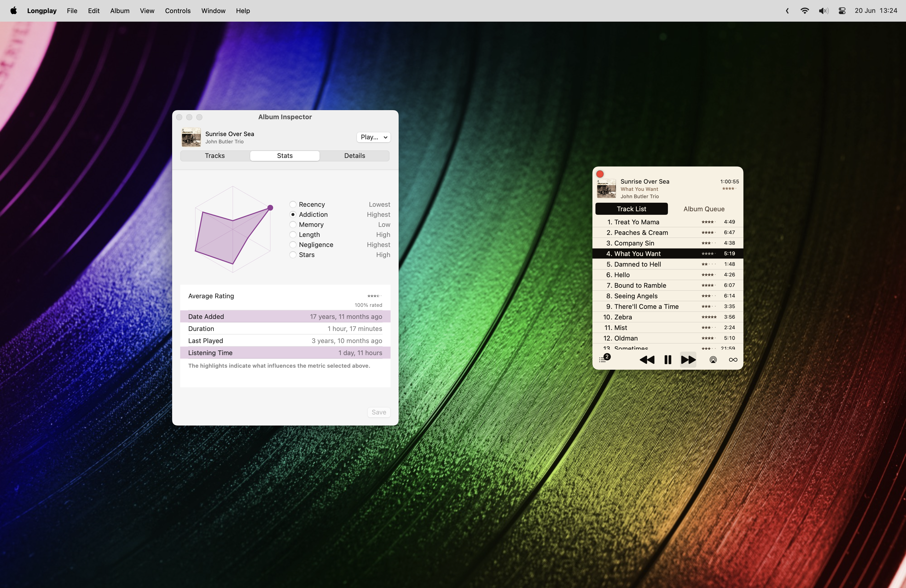This screenshot has width=906, height=588.
Task: Open the Play... dropdown
Action: [373, 137]
